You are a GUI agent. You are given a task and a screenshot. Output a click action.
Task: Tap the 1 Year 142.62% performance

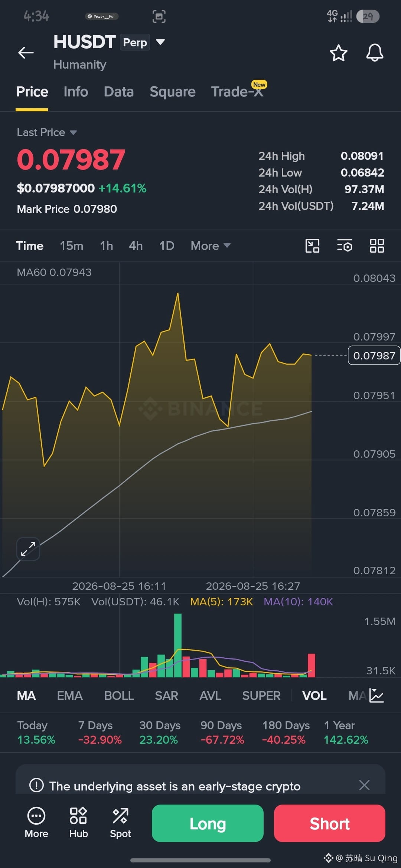[x=346, y=733]
